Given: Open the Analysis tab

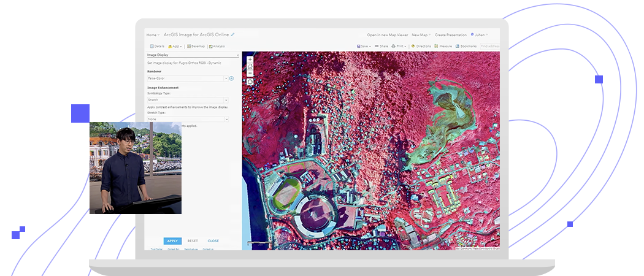Looking at the screenshot, I should coord(217,46).
